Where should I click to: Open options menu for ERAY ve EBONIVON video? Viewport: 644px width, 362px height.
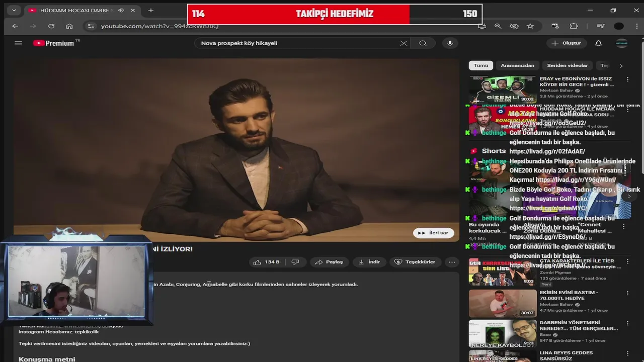627,79
